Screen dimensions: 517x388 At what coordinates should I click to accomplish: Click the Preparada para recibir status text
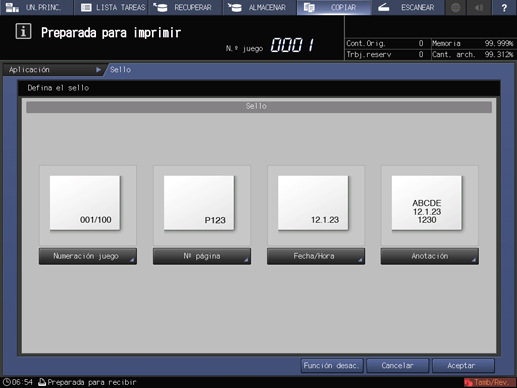click(x=92, y=382)
